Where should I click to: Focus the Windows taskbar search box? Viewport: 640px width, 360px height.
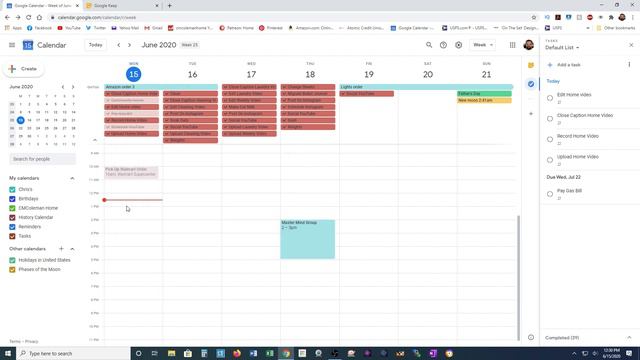point(73,353)
